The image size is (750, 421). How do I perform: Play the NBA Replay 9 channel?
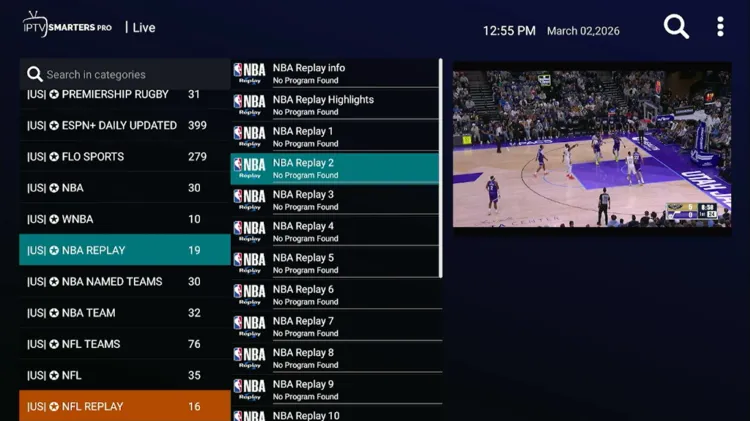click(336, 389)
